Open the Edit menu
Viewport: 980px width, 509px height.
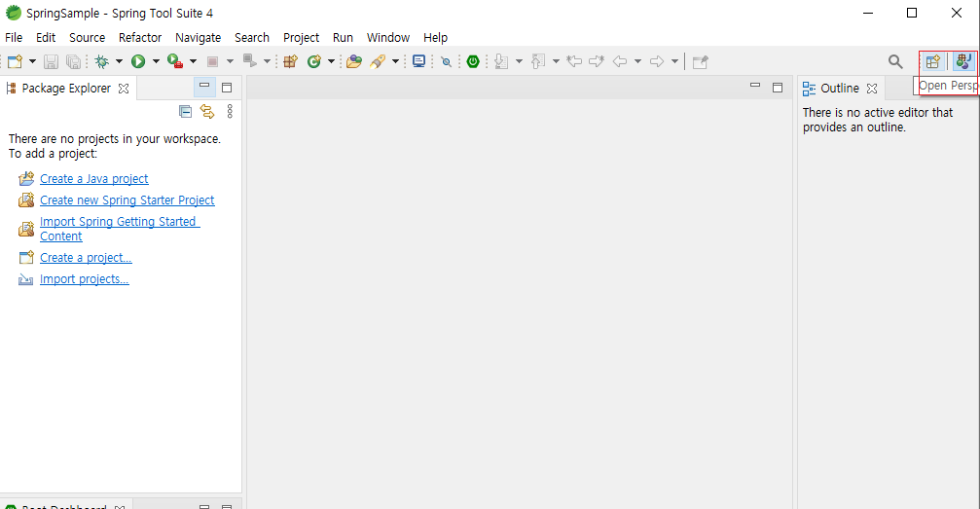click(x=46, y=38)
